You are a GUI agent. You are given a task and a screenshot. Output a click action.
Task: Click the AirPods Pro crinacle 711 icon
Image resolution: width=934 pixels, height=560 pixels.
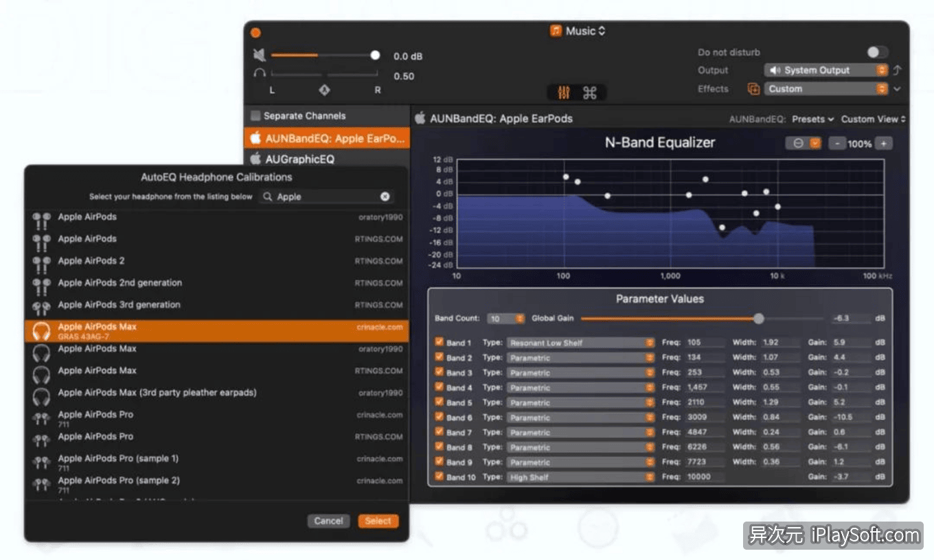tap(41, 419)
